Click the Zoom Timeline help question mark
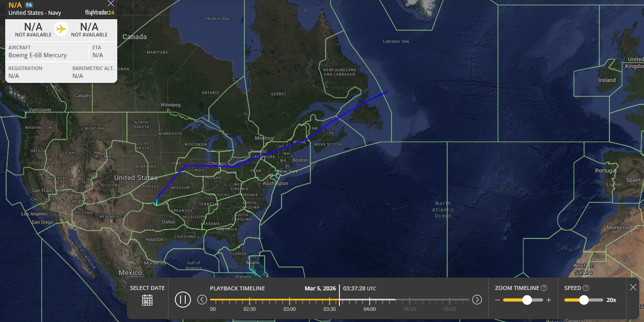644x322 pixels. click(544, 288)
